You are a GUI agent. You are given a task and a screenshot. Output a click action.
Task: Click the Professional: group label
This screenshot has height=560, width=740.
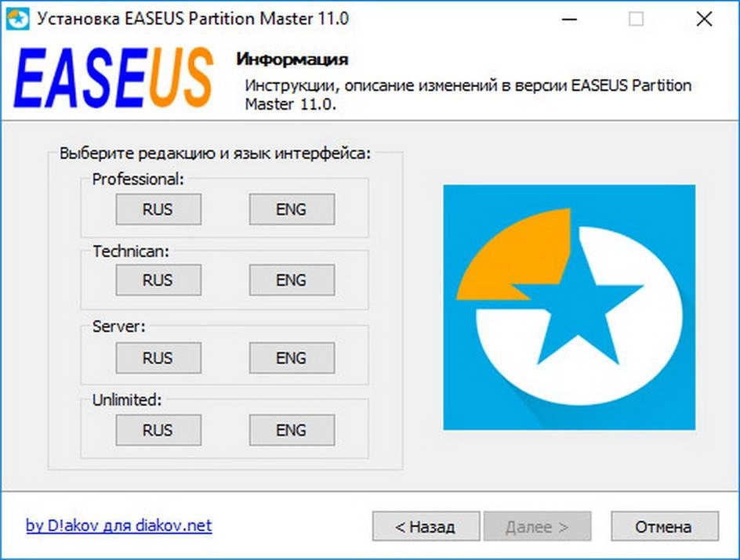click(138, 179)
